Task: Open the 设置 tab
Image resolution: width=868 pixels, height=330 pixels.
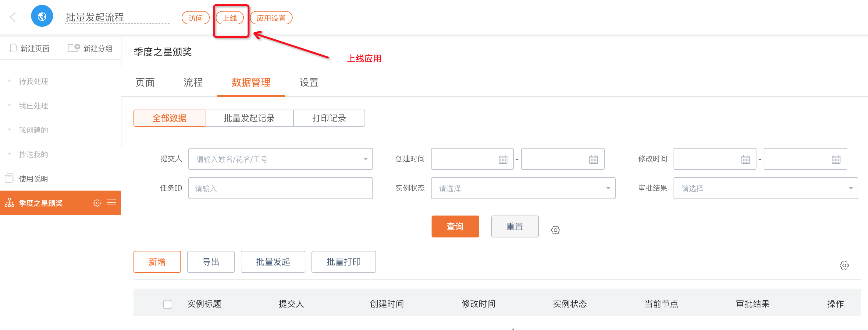Action: [309, 82]
